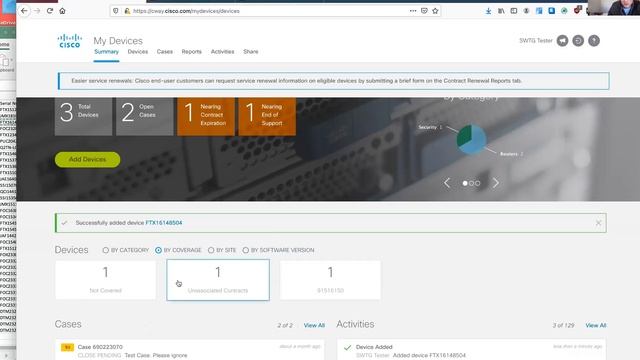Click the Nearing End of Support tile
This screenshot has height=360, width=640.
pos(267,116)
